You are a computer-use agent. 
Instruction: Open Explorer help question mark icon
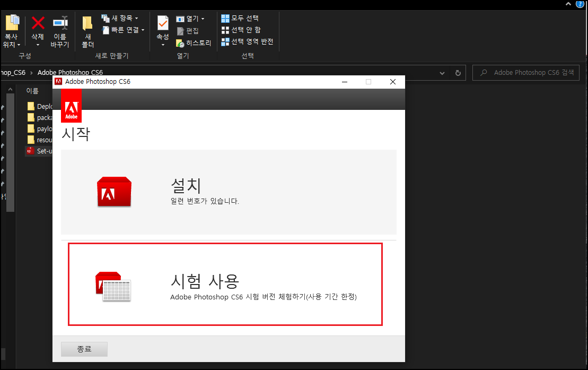[x=580, y=4]
